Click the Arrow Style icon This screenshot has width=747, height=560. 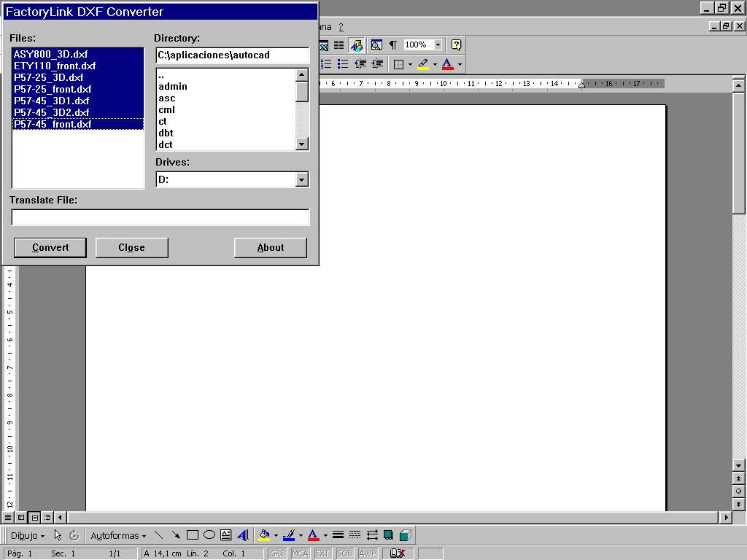click(x=372, y=535)
